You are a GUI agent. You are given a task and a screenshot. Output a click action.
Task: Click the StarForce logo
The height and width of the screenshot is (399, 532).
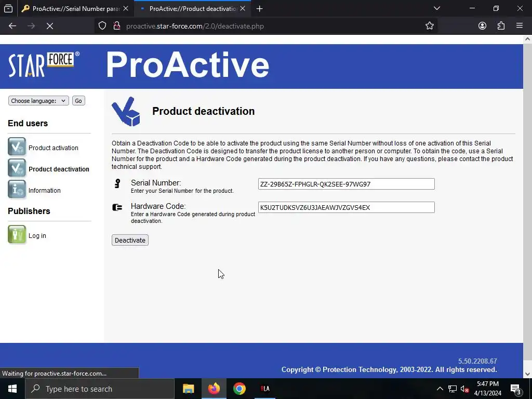click(44, 64)
